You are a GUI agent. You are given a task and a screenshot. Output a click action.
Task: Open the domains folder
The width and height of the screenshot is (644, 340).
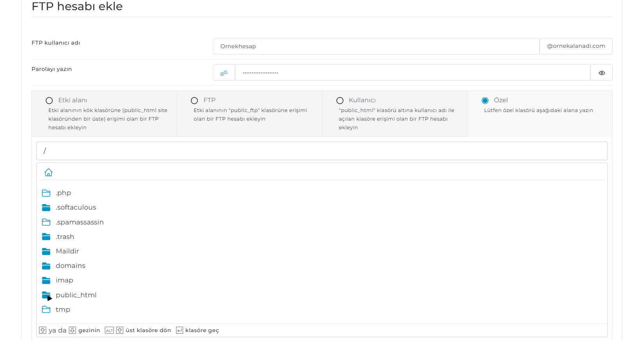[70, 266]
